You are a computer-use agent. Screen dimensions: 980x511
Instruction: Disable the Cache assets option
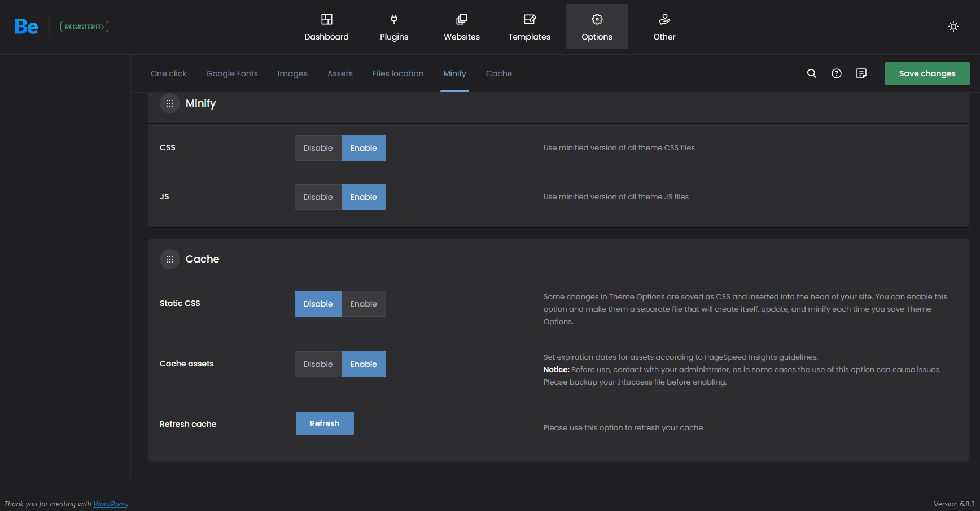(x=318, y=364)
